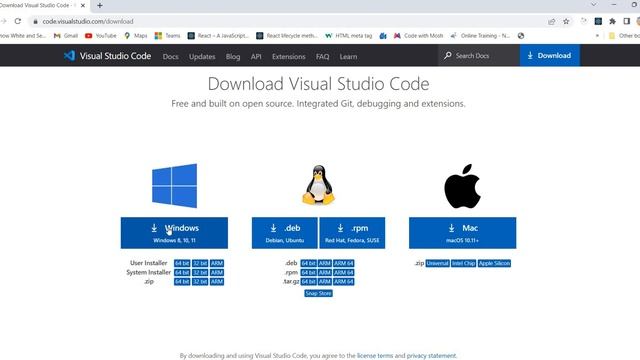Select Linux .deb 64 bit link
The image size is (640, 360).
pos(309,263)
